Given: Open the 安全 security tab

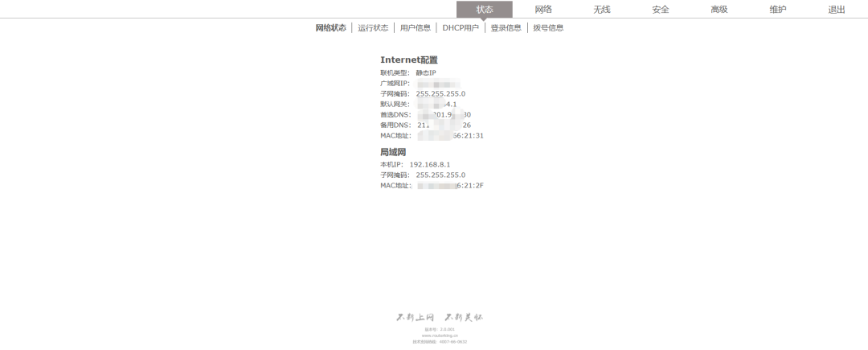Looking at the screenshot, I should [x=661, y=10].
